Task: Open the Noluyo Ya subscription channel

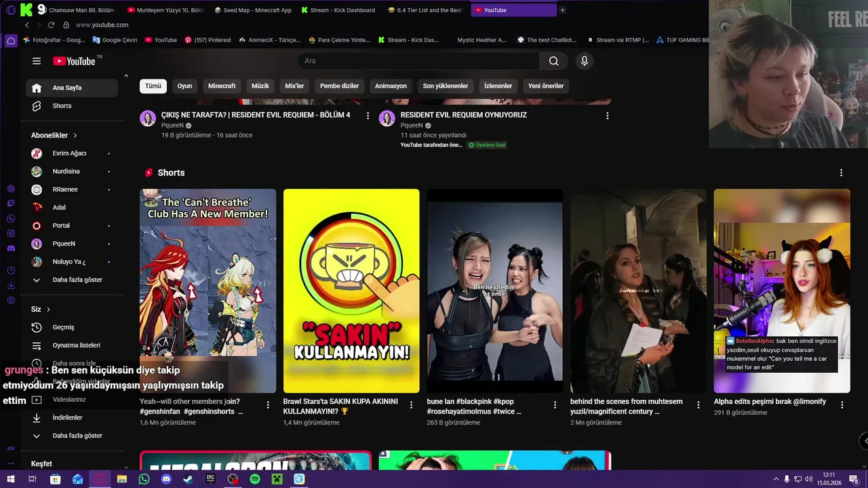Action: coord(72,262)
